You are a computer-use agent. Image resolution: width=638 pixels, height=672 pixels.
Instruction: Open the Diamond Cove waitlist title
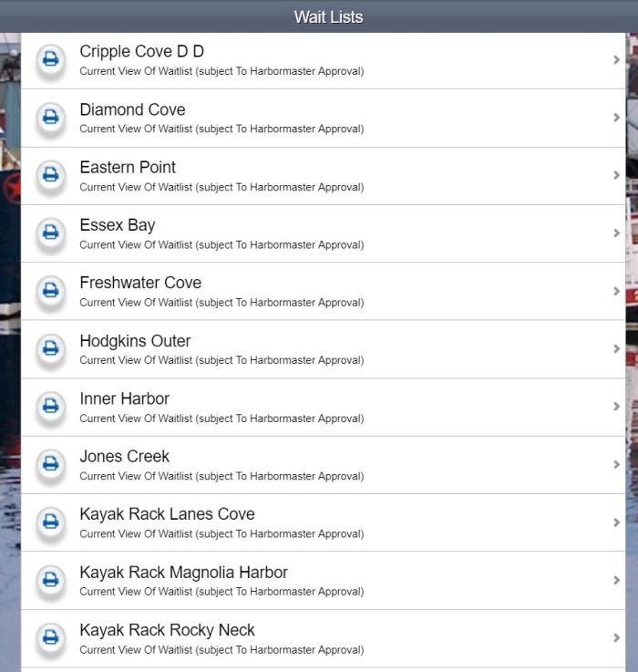pos(132,109)
